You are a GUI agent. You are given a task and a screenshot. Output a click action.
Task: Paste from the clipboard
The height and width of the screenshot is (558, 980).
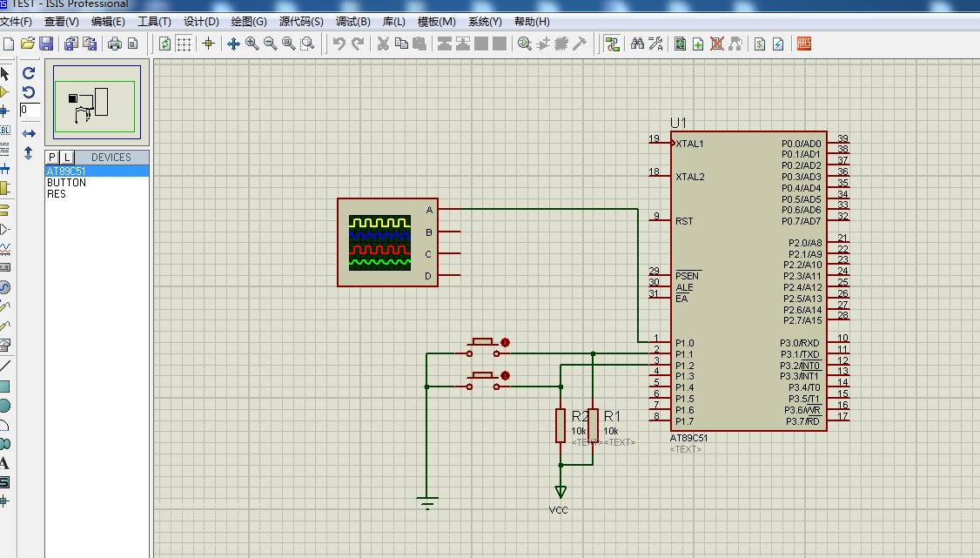[420, 44]
